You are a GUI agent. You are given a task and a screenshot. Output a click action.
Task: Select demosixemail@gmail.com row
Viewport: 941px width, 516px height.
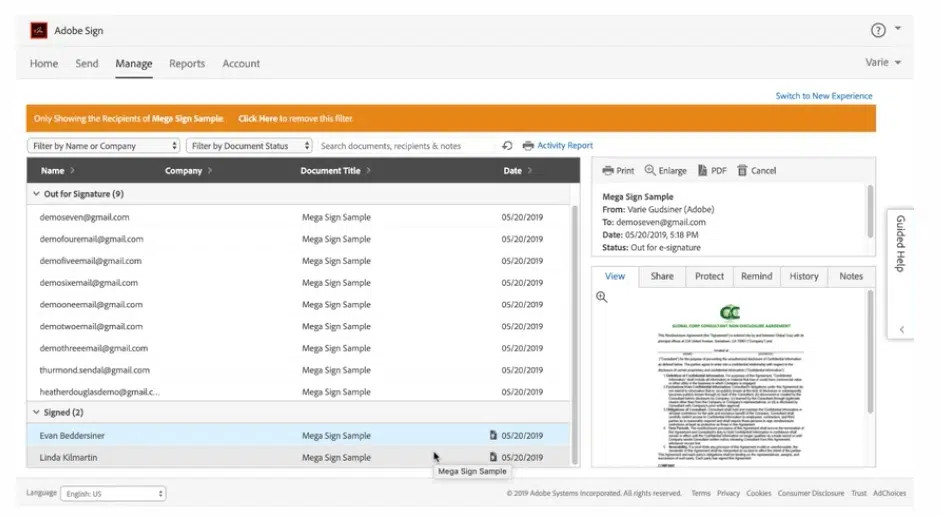coord(298,283)
